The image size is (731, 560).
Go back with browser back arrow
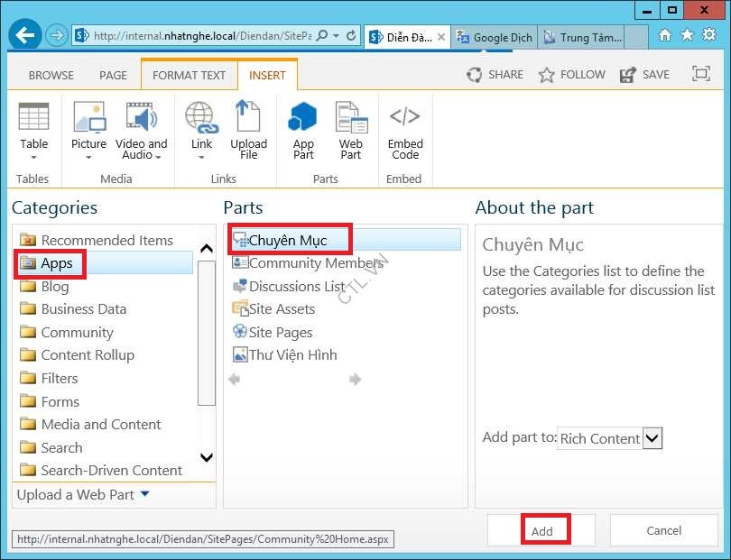[25, 35]
